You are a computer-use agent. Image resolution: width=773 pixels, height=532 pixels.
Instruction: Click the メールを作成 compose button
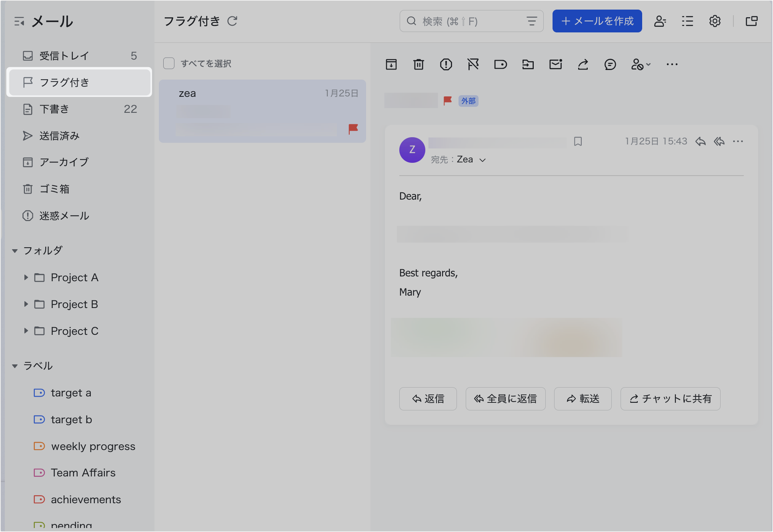tap(597, 21)
